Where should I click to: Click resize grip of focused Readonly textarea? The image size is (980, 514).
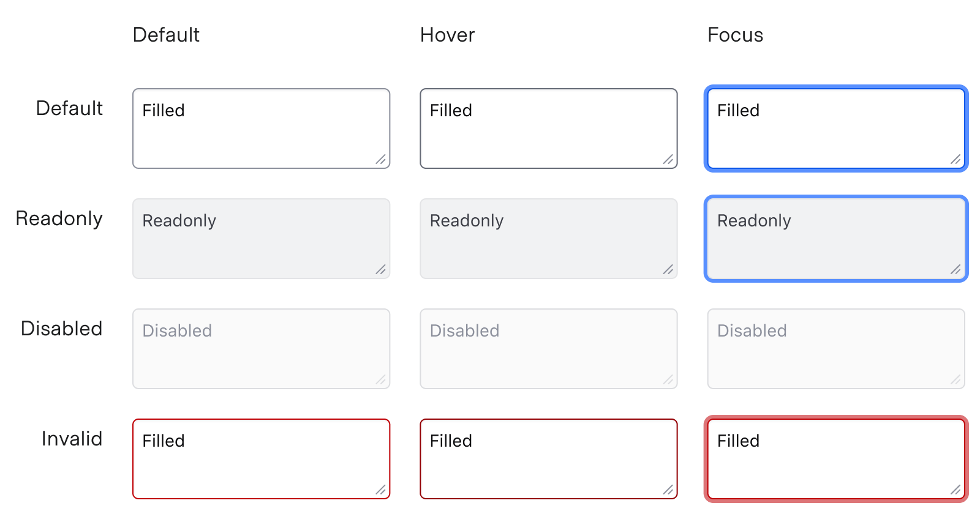(x=956, y=270)
